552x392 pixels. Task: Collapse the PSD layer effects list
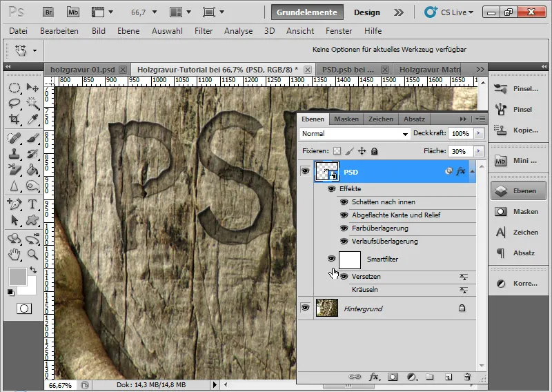coord(472,172)
